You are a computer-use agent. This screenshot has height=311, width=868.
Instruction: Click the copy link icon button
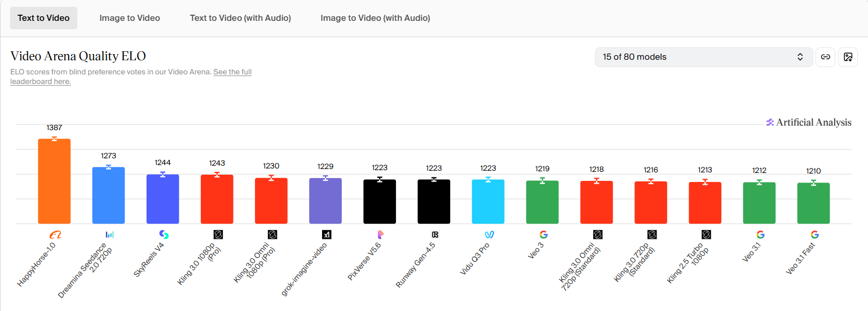click(825, 57)
